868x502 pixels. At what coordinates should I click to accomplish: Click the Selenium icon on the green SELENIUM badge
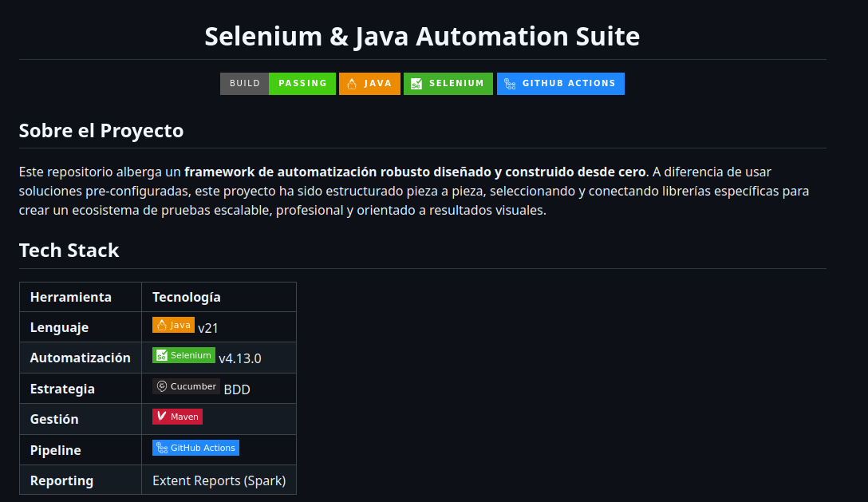click(x=416, y=83)
